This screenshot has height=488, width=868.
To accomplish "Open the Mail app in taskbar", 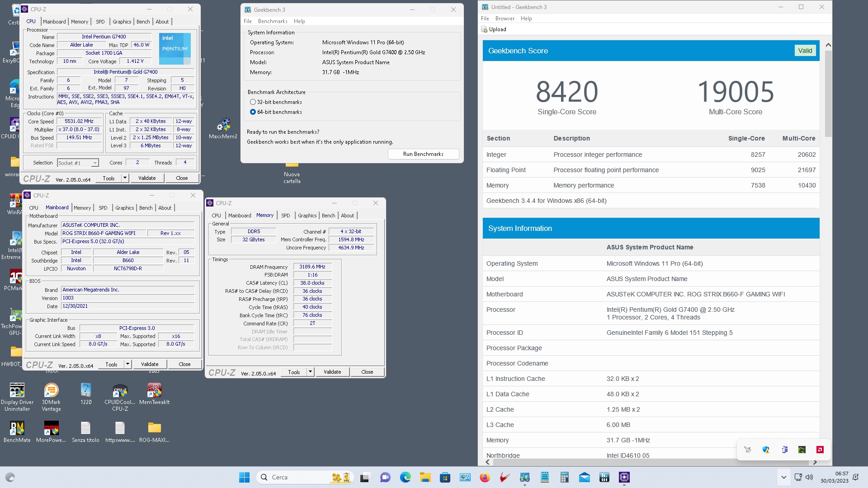I will click(x=584, y=477).
